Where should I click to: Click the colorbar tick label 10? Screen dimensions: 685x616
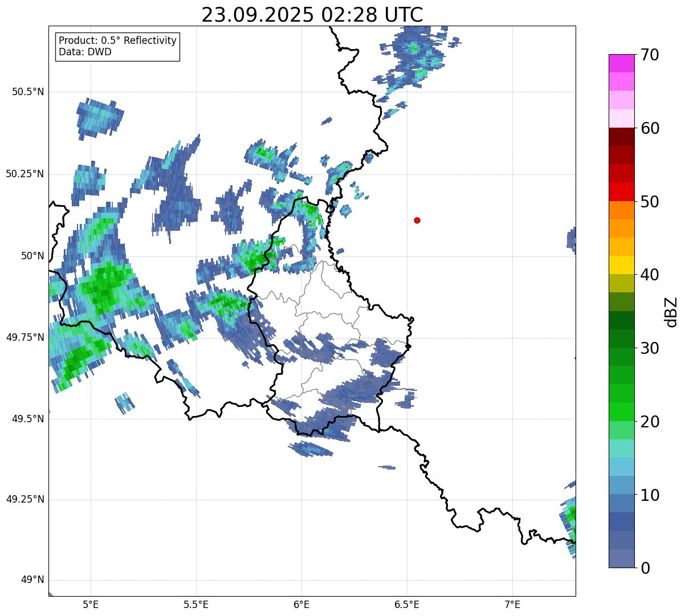[x=650, y=495]
